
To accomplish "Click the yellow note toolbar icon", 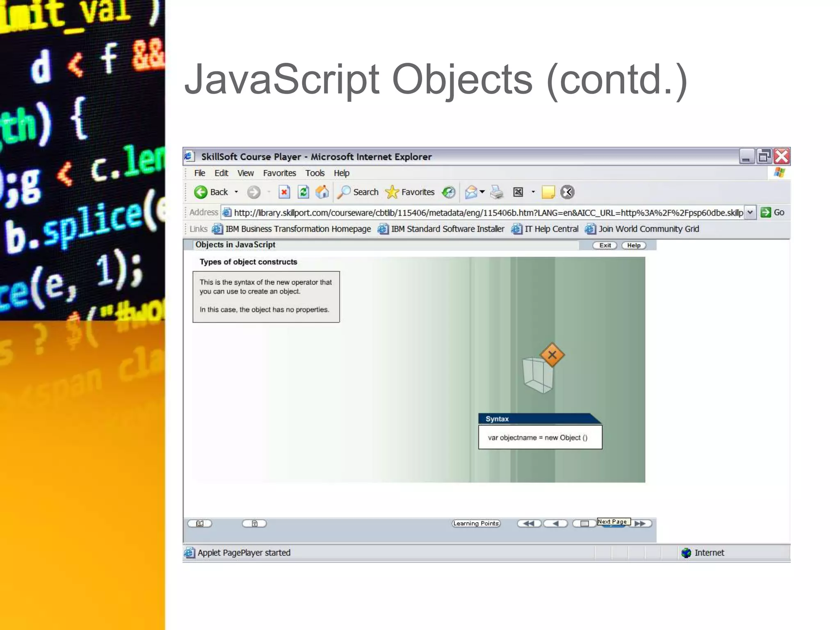I will [548, 192].
